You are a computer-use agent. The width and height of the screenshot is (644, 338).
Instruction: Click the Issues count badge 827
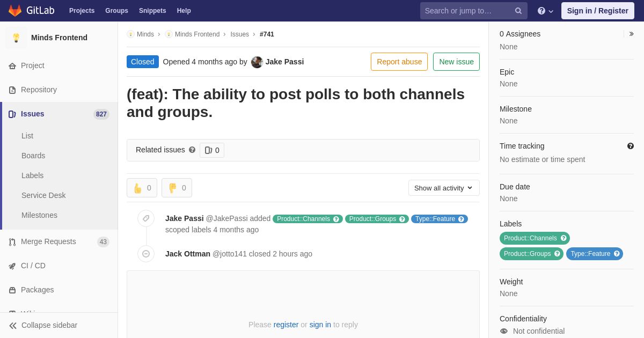(101, 114)
